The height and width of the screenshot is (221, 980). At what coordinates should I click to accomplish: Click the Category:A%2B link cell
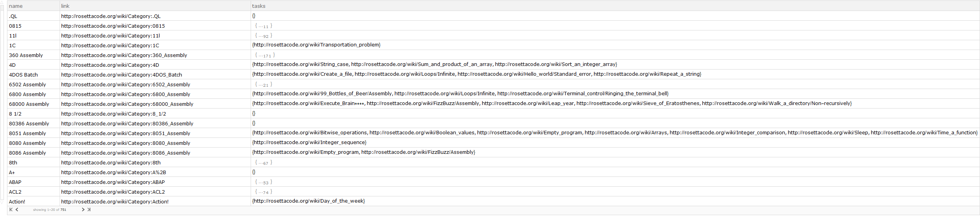[155, 172]
